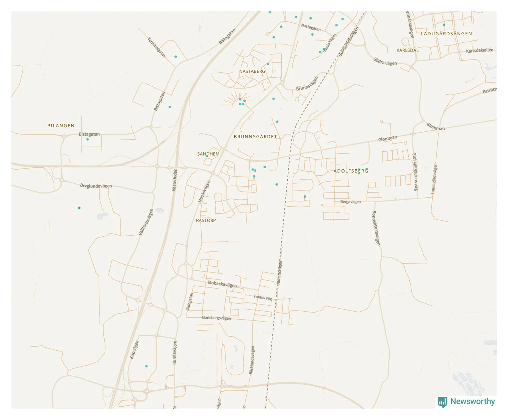Screen dimensions: 508x420
Task: Open the Newsworthy text link
Action: (472, 401)
